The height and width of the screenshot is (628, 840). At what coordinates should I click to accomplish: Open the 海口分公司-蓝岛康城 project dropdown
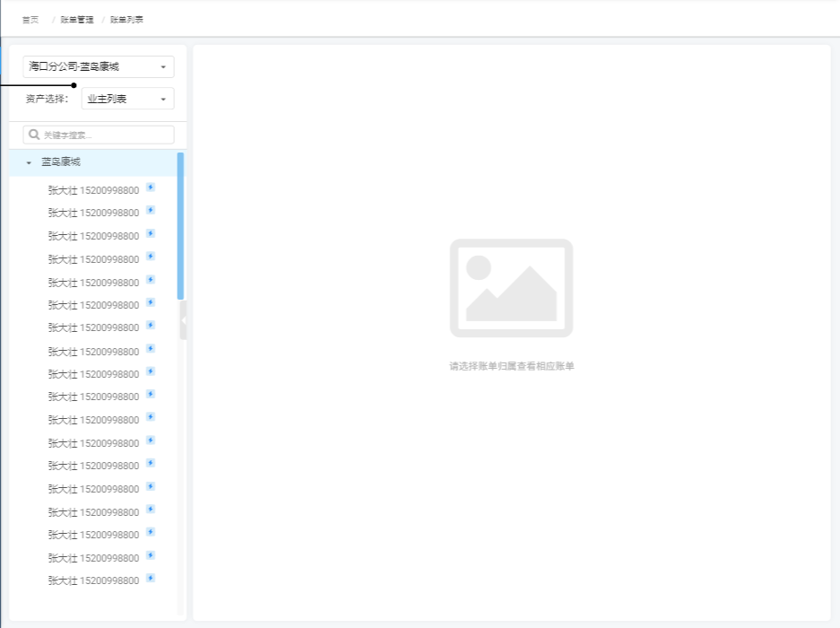tap(99, 66)
